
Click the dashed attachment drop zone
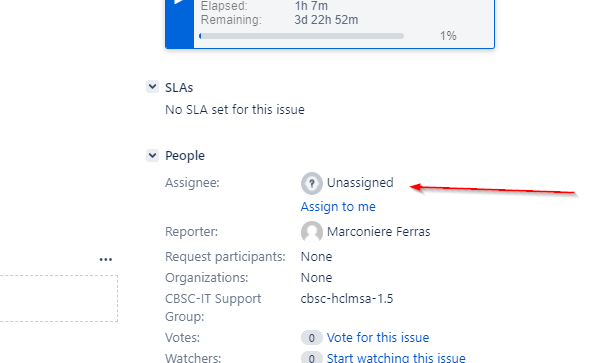[x=59, y=298]
